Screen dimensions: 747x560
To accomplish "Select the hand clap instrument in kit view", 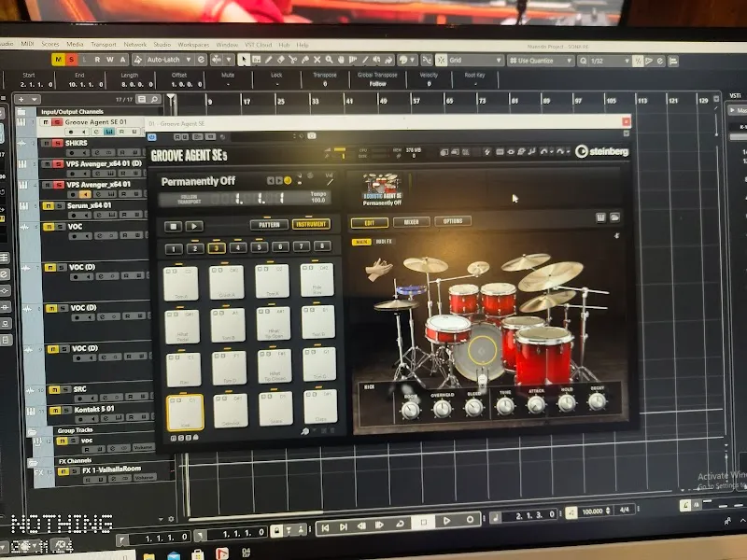I will coord(379,269).
